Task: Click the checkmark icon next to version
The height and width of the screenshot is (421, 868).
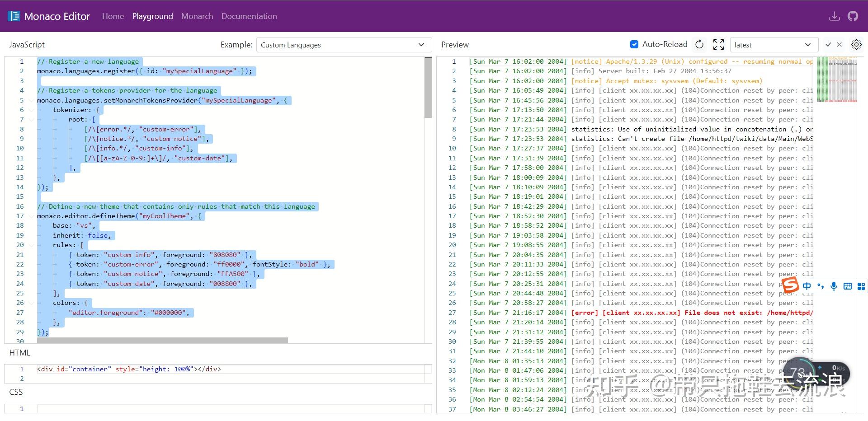Action: (828, 45)
